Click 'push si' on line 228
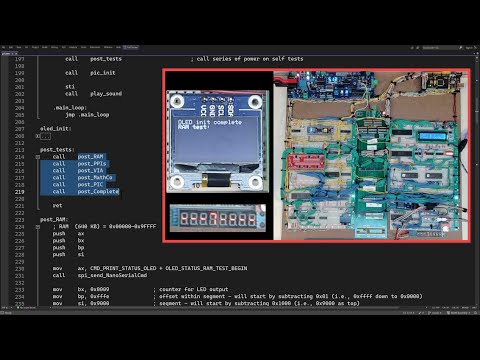This screenshot has height=360, width=480. tap(68, 255)
